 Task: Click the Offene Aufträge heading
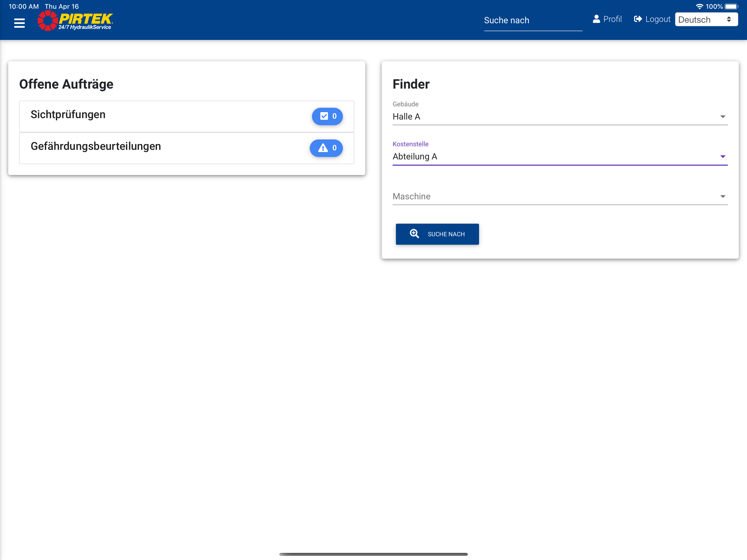point(66,84)
